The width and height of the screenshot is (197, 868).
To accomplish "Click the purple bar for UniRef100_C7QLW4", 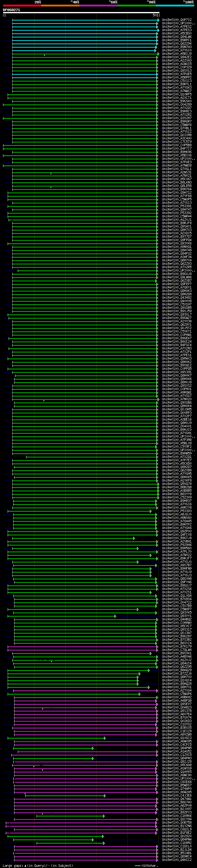I will click(x=82, y=650).
